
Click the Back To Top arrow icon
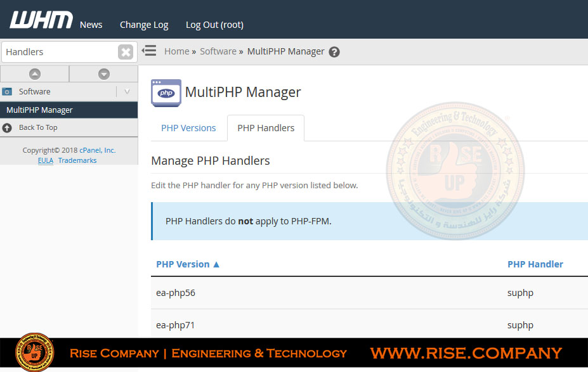coord(7,128)
